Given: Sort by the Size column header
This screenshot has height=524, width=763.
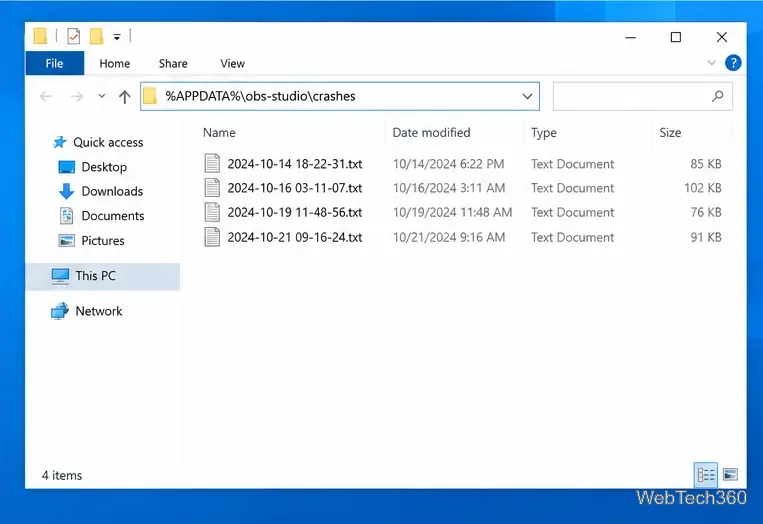Looking at the screenshot, I should (x=670, y=133).
